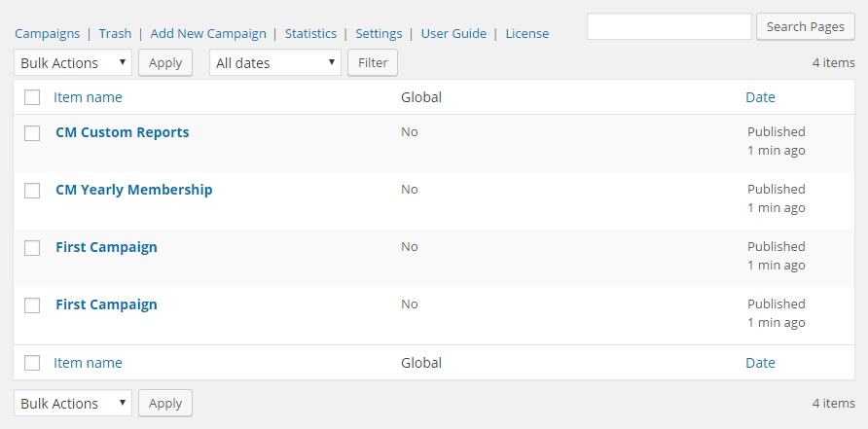868x429 pixels.
Task: Click the Filter button
Action: coord(373,62)
